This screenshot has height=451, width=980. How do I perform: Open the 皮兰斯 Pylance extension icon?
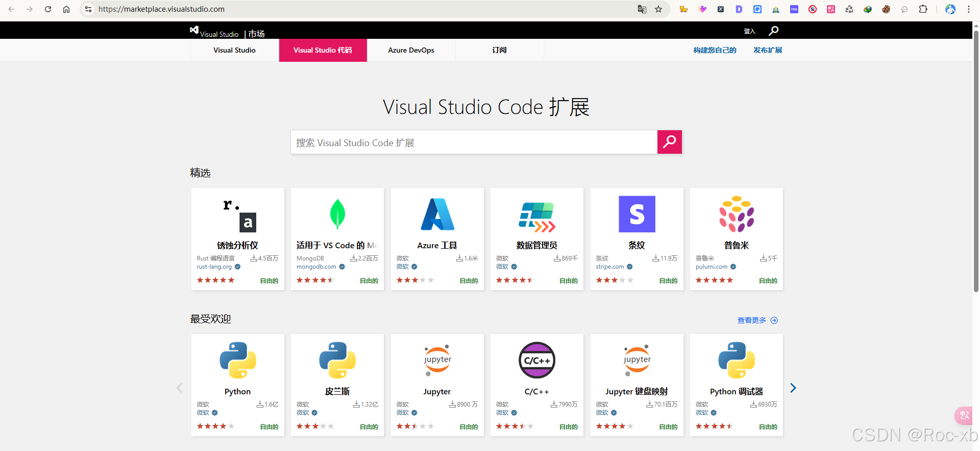[337, 360]
